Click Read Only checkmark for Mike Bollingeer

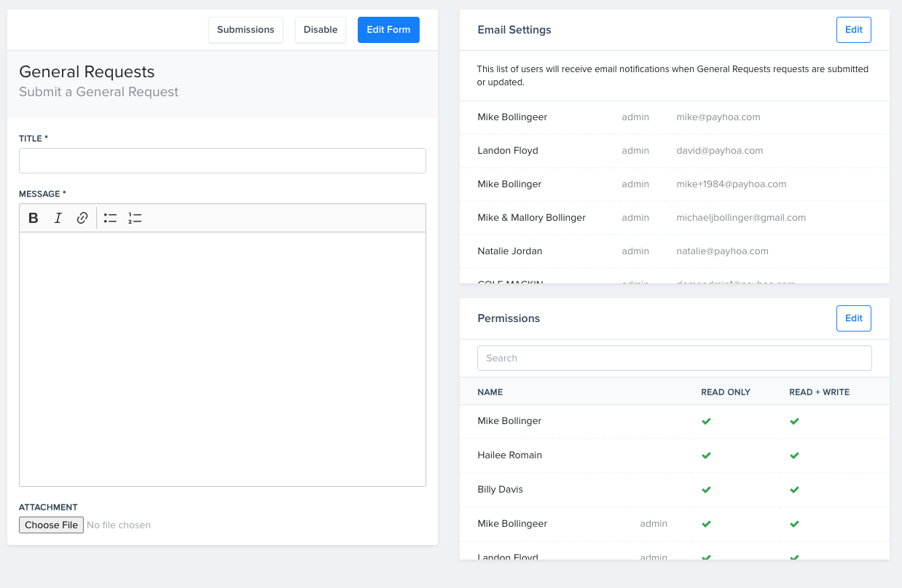706,524
